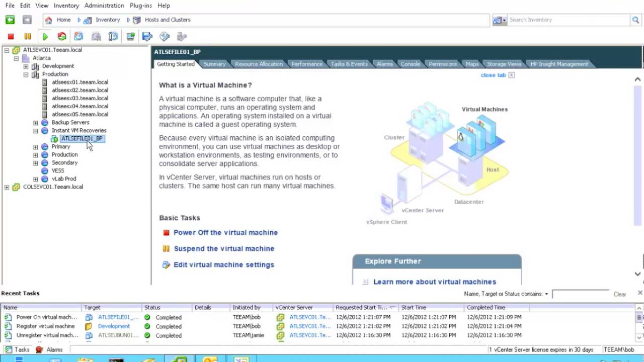Click the green Power On toolbar icon
644x362 pixels.
pos(45,37)
